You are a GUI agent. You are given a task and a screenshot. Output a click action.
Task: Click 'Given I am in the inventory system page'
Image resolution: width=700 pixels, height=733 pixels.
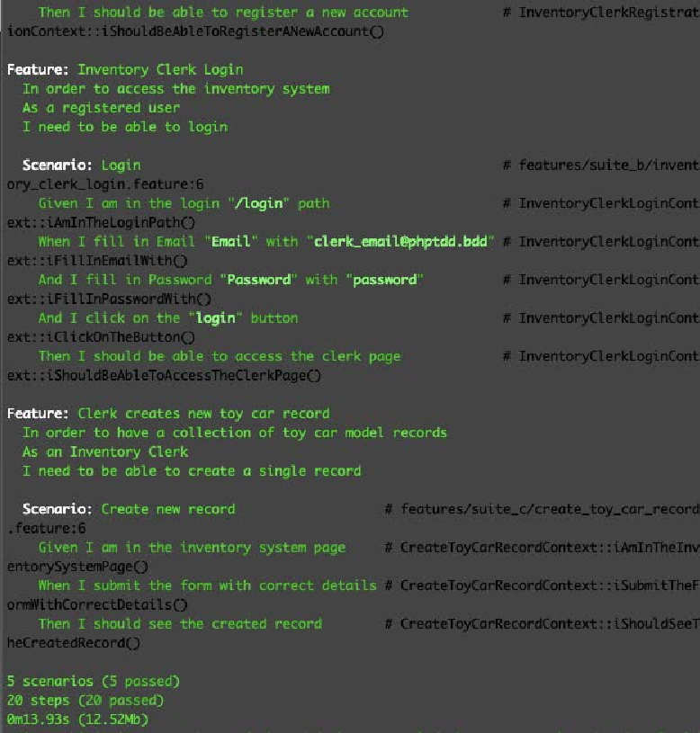(x=192, y=548)
